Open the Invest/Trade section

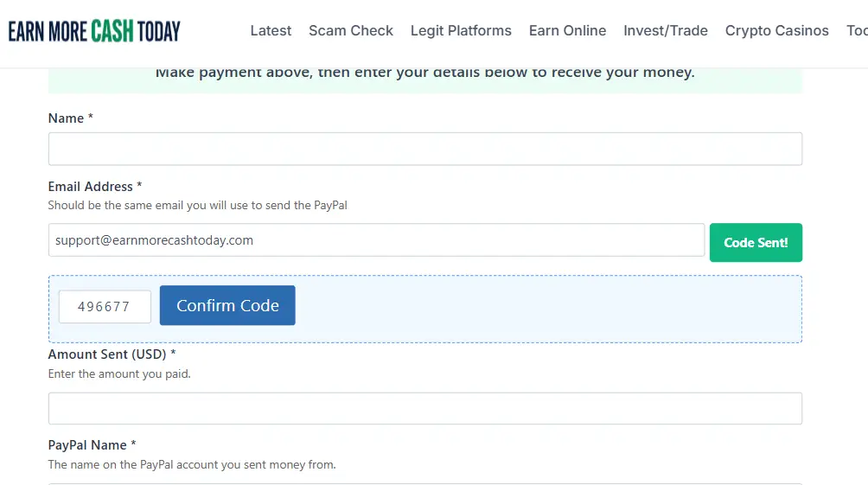coord(666,31)
